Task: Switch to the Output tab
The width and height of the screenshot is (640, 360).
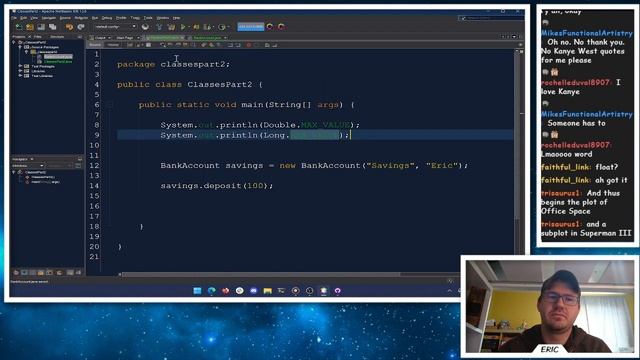Action: click(x=100, y=38)
